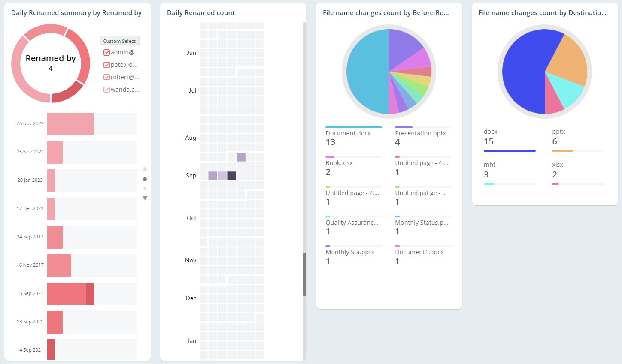Click the up arrow of bar chart pager
This screenshot has height=364, width=622.
pyautogui.click(x=145, y=169)
